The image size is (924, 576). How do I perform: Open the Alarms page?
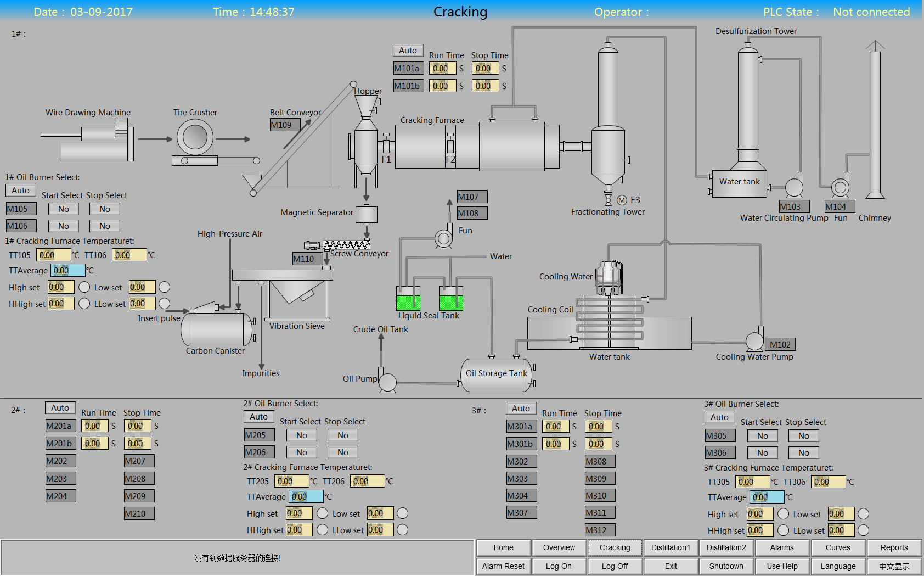(782, 547)
